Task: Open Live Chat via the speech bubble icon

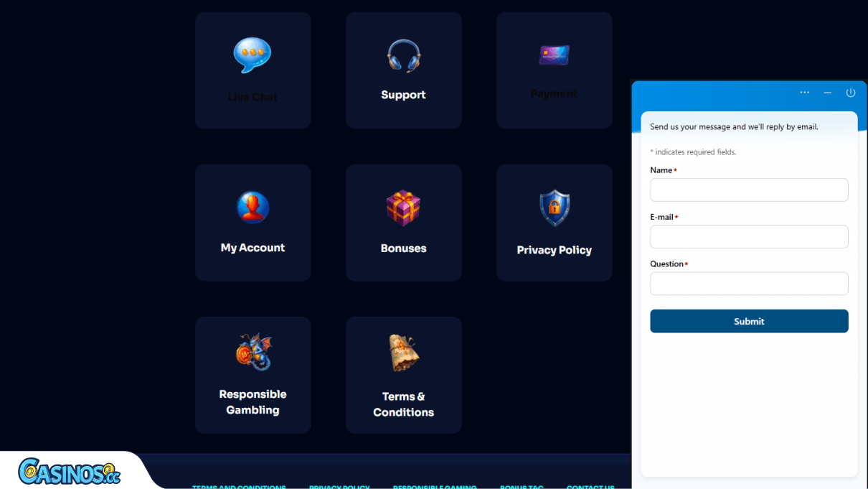Action: click(x=253, y=54)
